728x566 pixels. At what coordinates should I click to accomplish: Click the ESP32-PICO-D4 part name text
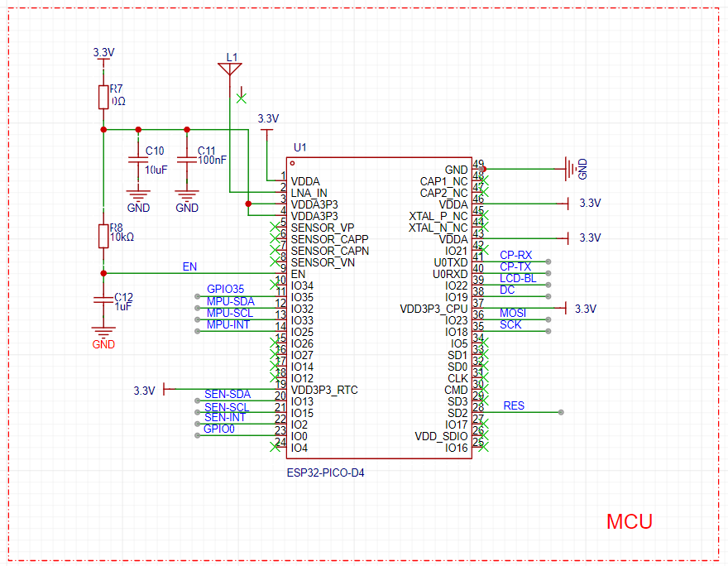325,472
